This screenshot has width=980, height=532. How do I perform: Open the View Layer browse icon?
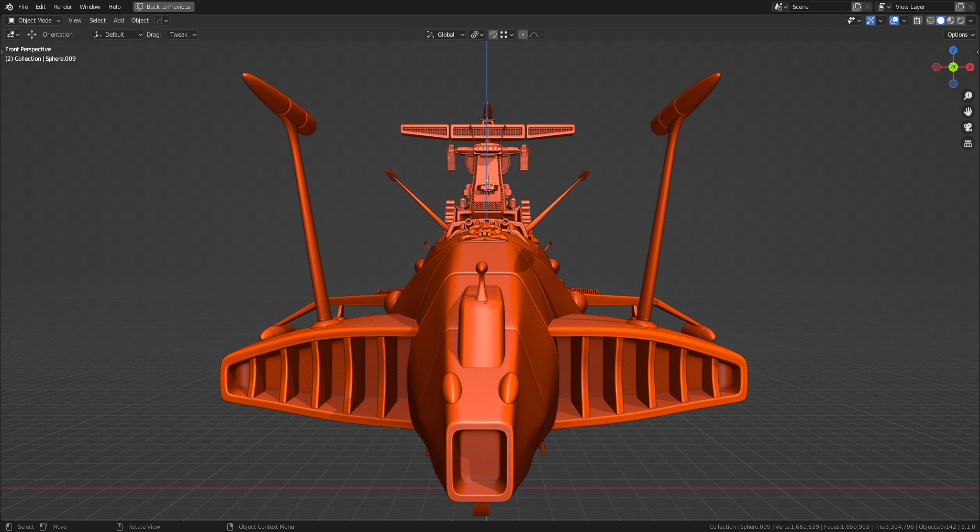(x=884, y=7)
